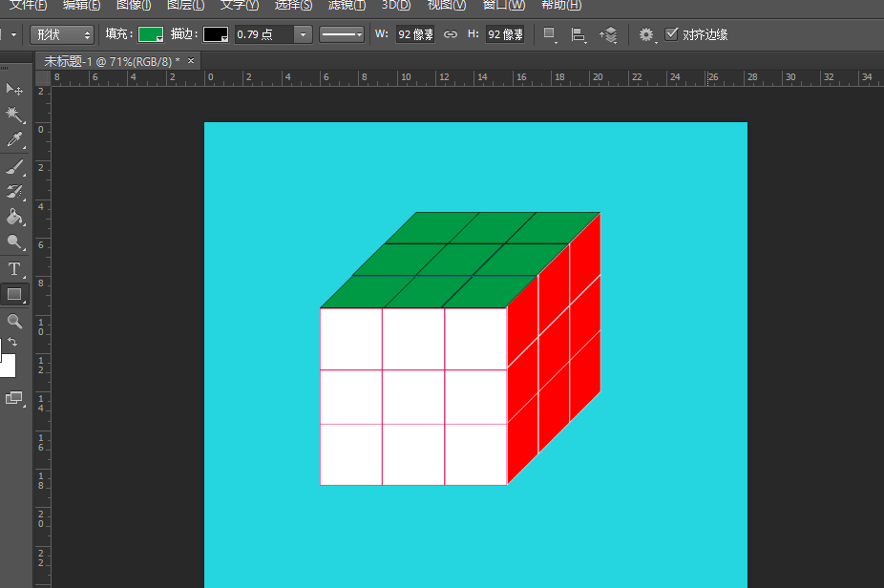Select the Horizontal Type tool
Image resolution: width=884 pixels, height=588 pixels.
click(14, 269)
